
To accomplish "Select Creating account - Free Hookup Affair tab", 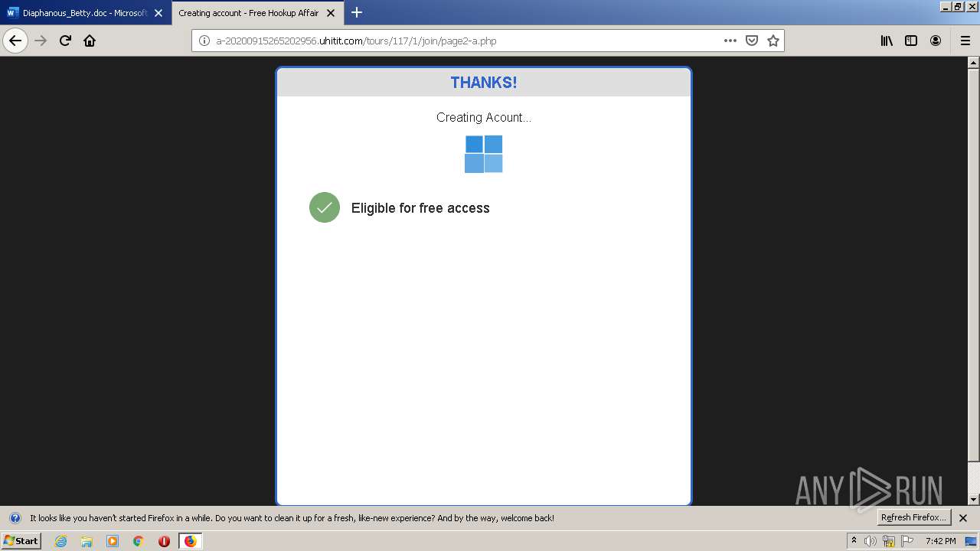I will pos(249,13).
